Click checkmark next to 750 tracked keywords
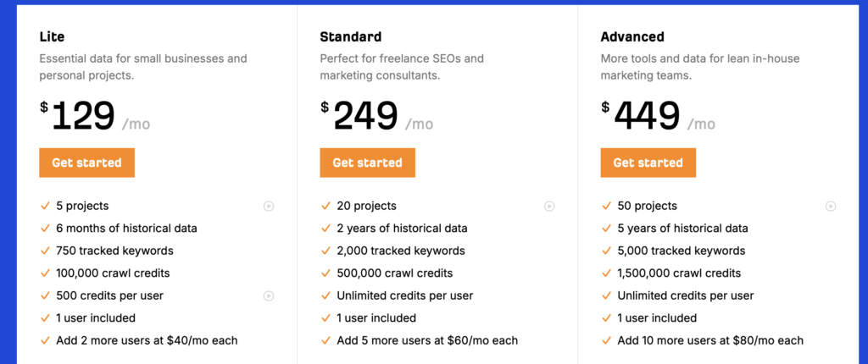This screenshot has height=364, width=868. click(46, 251)
